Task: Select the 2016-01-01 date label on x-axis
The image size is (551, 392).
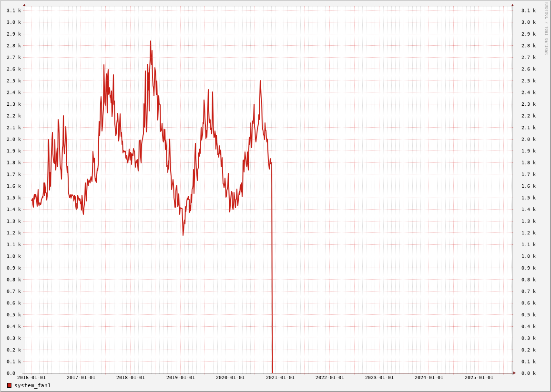Action: (31, 378)
